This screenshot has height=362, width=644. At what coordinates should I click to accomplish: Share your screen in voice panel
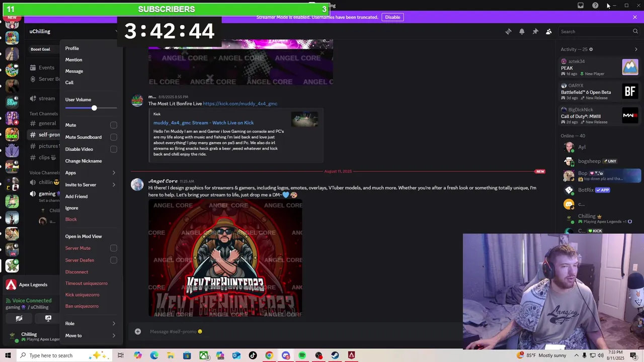click(48, 318)
